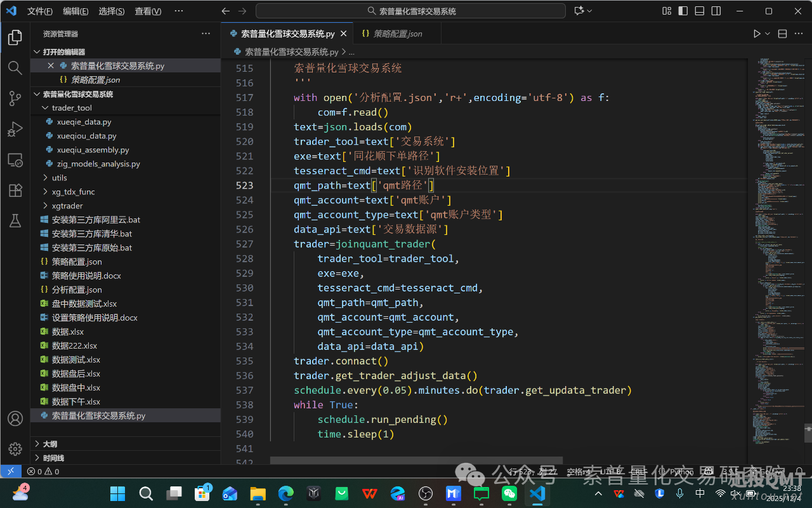Click the title bar search box
The image size is (812, 508).
coord(410,11)
